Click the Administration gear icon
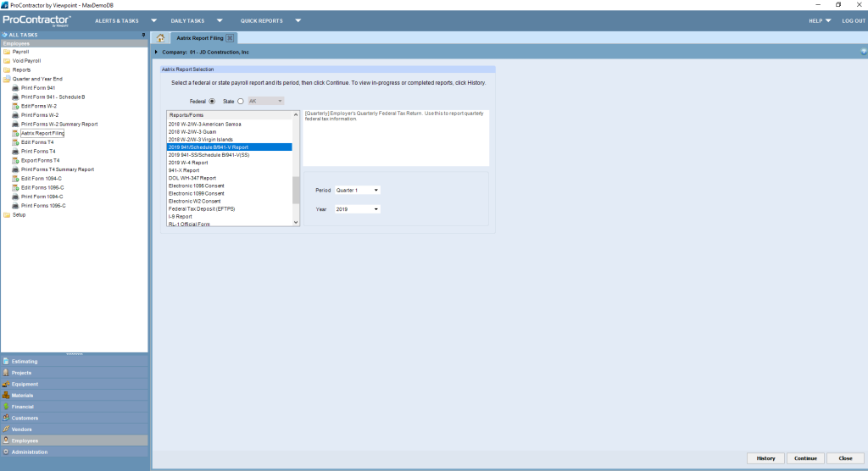Screen dimensions: 868x471 tap(6, 452)
